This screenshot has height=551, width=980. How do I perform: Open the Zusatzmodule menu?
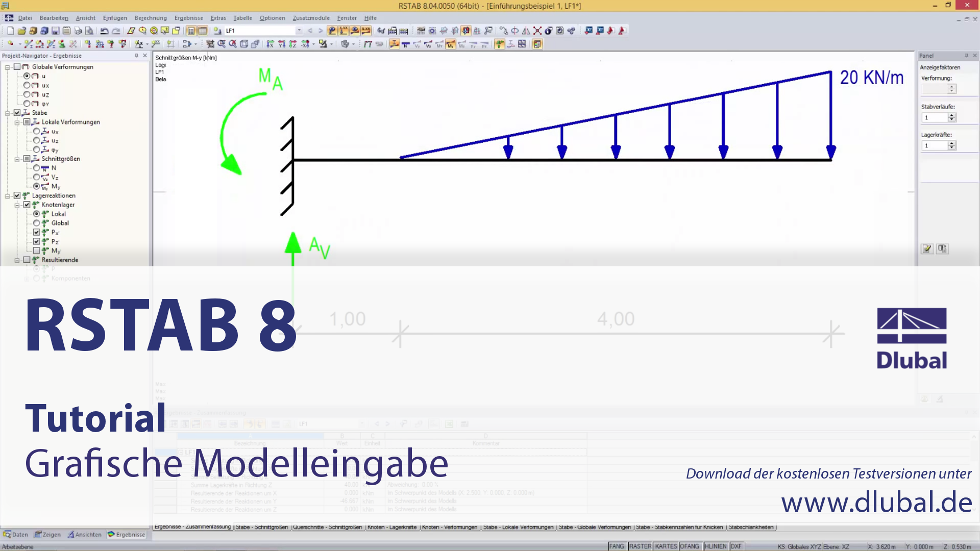(x=311, y=18)
